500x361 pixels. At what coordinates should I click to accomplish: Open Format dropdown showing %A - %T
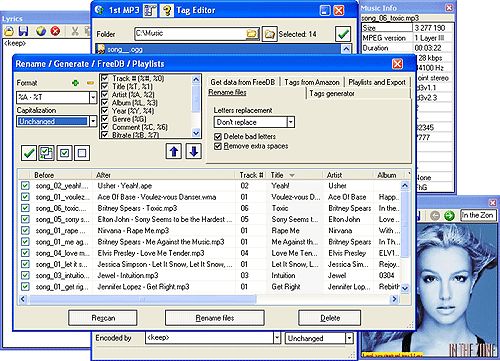coord(93,97)
